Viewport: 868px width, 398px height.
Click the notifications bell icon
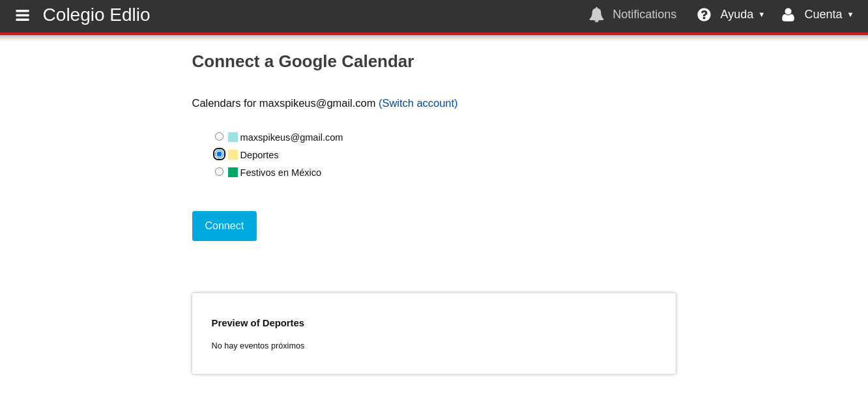click(596, 14)
